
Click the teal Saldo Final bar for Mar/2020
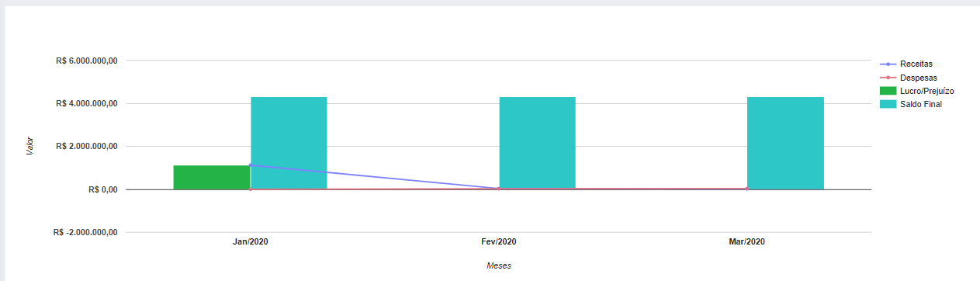[x=785, y=143]
